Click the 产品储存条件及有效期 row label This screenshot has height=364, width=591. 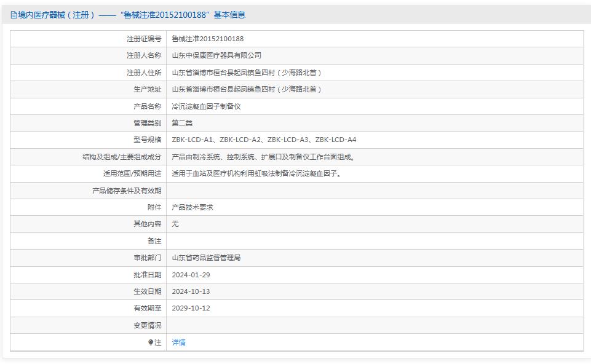point(127,191)
